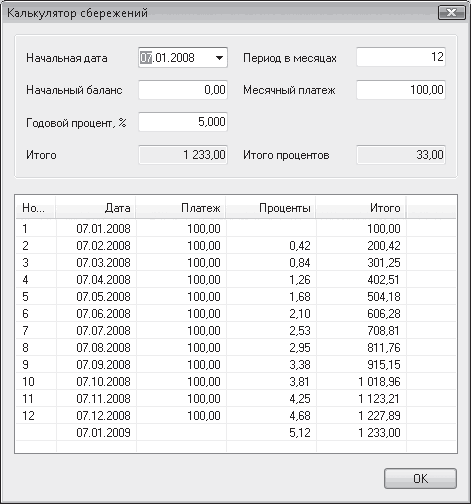Click the read-only Итого field 1 233,00
This screenshot has height=504, width=471.
[x=183, y=155]
